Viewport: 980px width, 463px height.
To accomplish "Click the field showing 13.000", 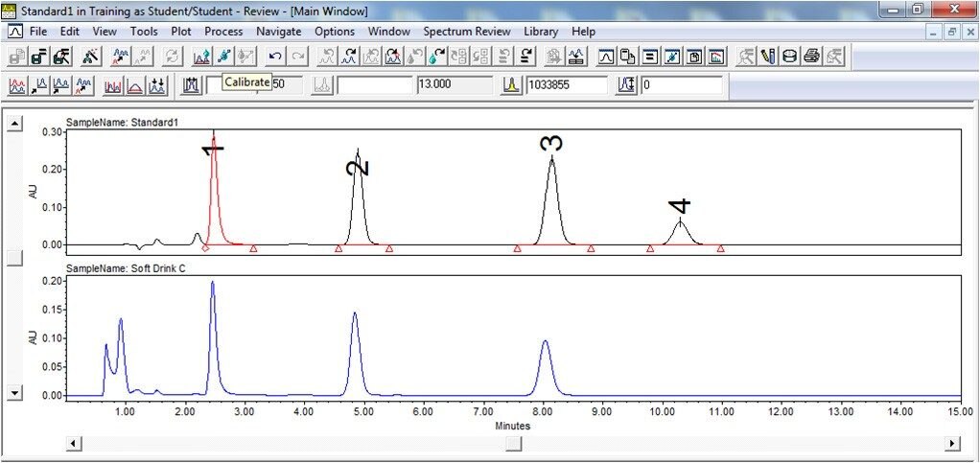I will tap(454, 85).
